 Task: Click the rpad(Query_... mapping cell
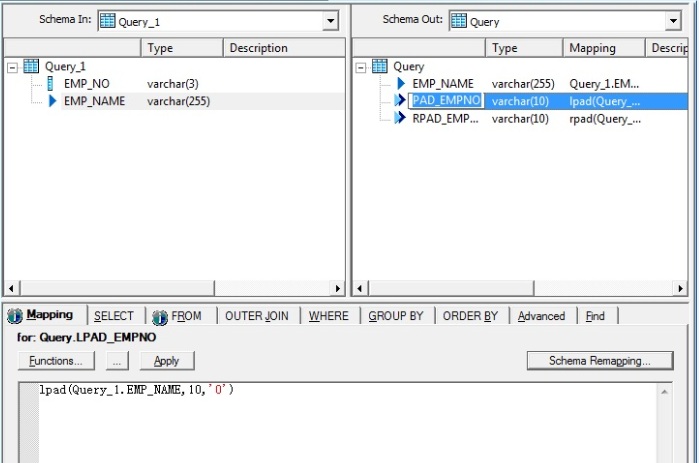pos(605,119)
